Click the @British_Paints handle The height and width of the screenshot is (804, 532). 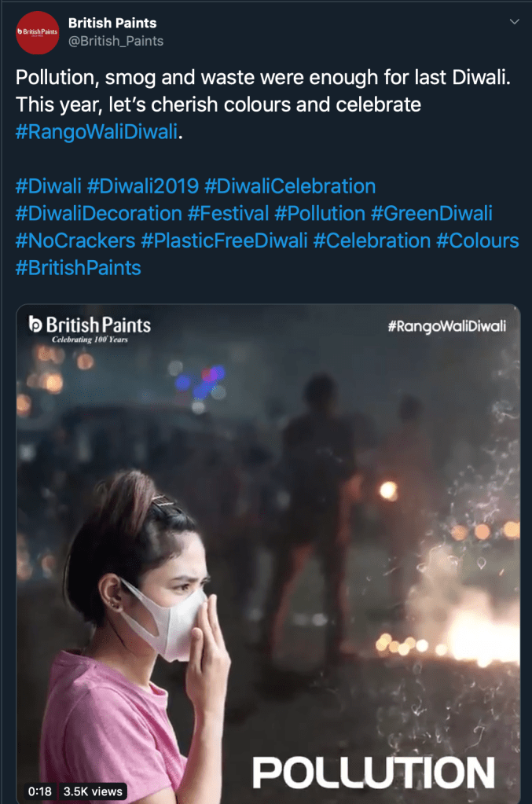click(116, 41)
